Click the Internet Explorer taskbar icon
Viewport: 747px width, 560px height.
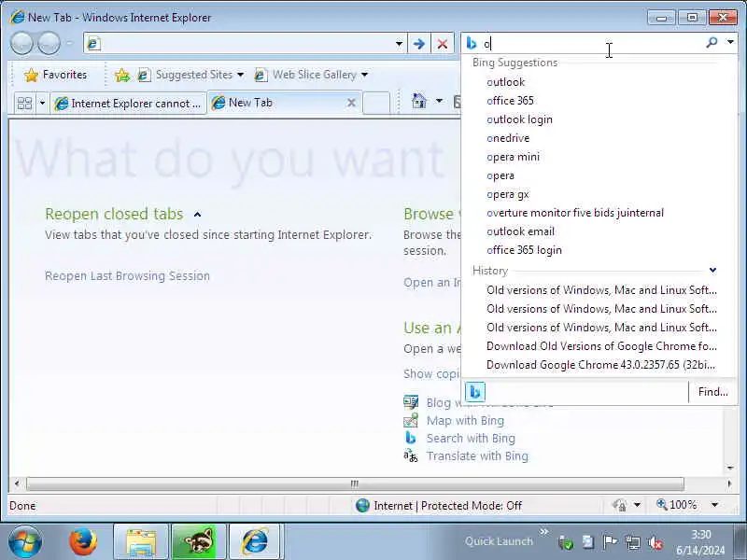coord(255,542)
